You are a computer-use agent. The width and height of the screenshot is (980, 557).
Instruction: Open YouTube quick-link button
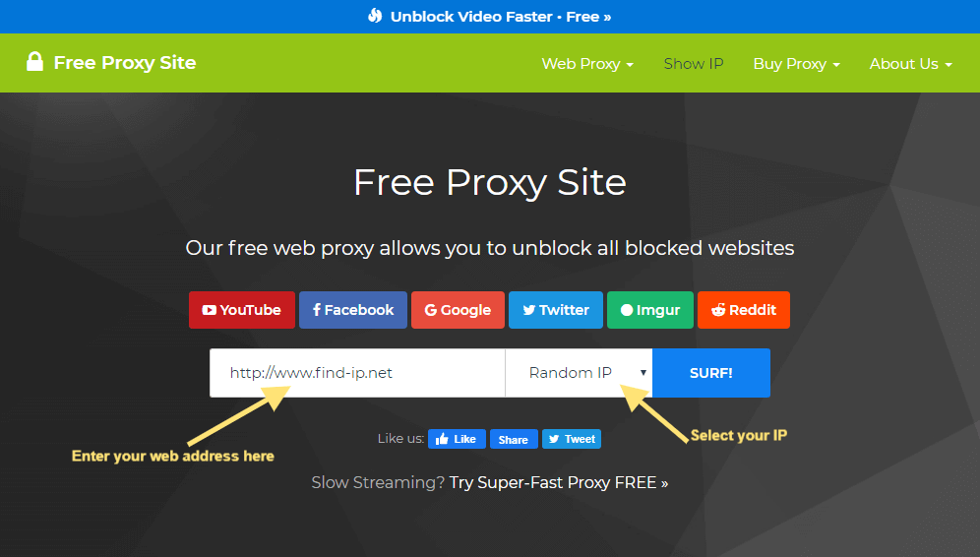tap(242, 310)
